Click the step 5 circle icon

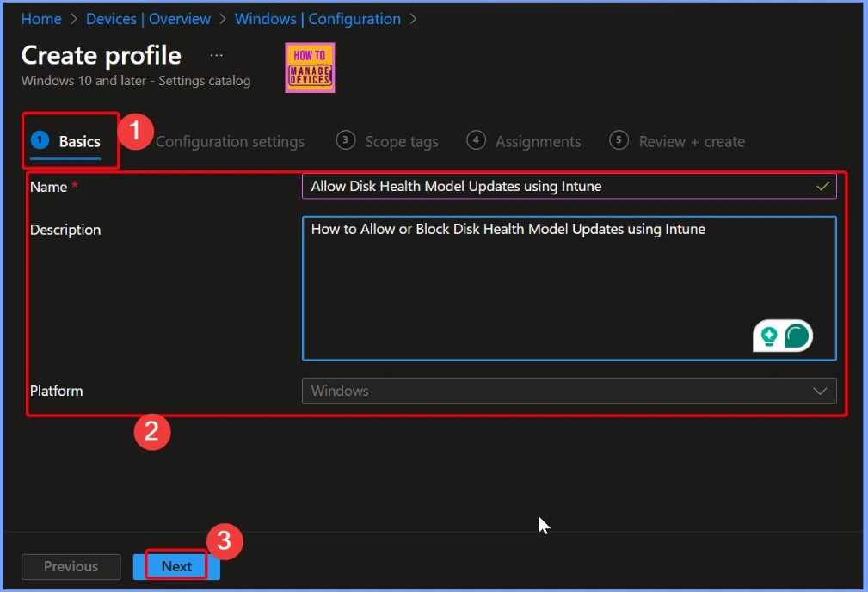pos(619,140)
